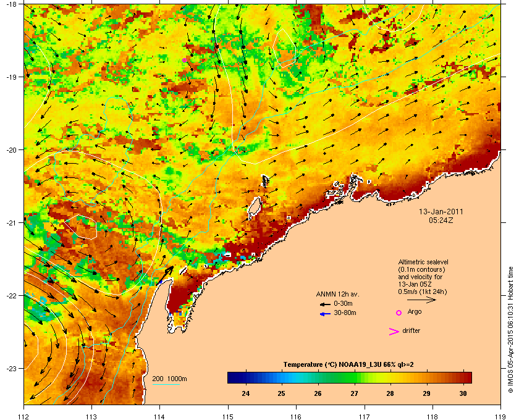Click the 'Argo' legend label
This screenshot has height=420, width=519.
(415, 312)
